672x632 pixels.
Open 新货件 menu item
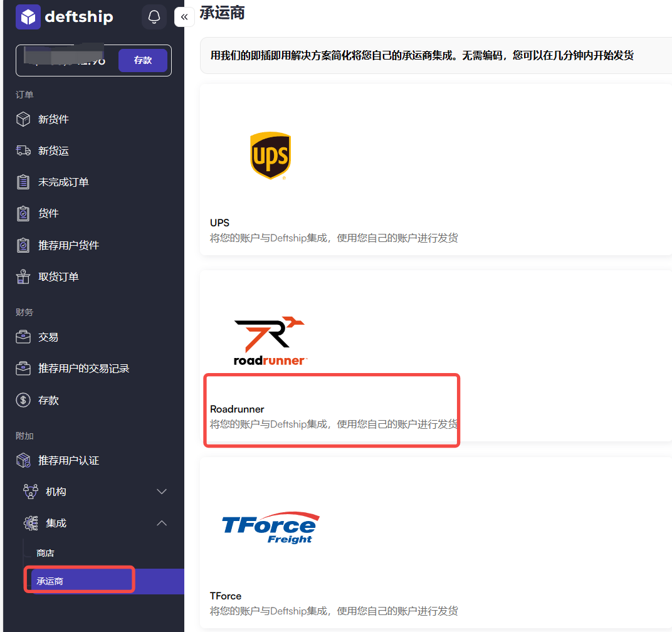[x=53, y=119]
